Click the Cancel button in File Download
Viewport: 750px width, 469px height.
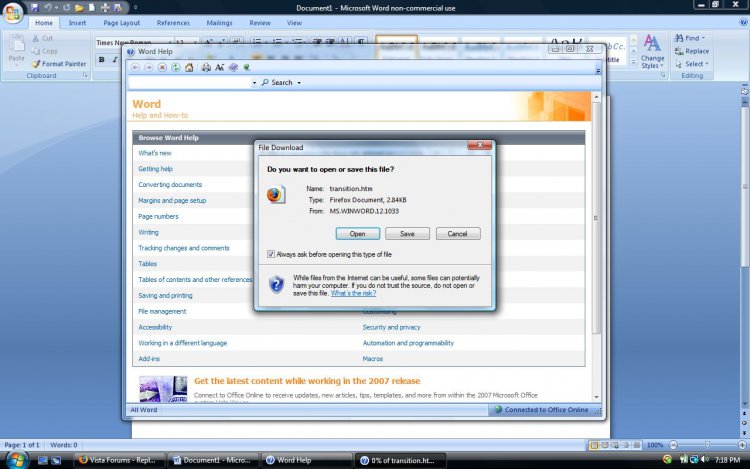[x=458, y=234]
